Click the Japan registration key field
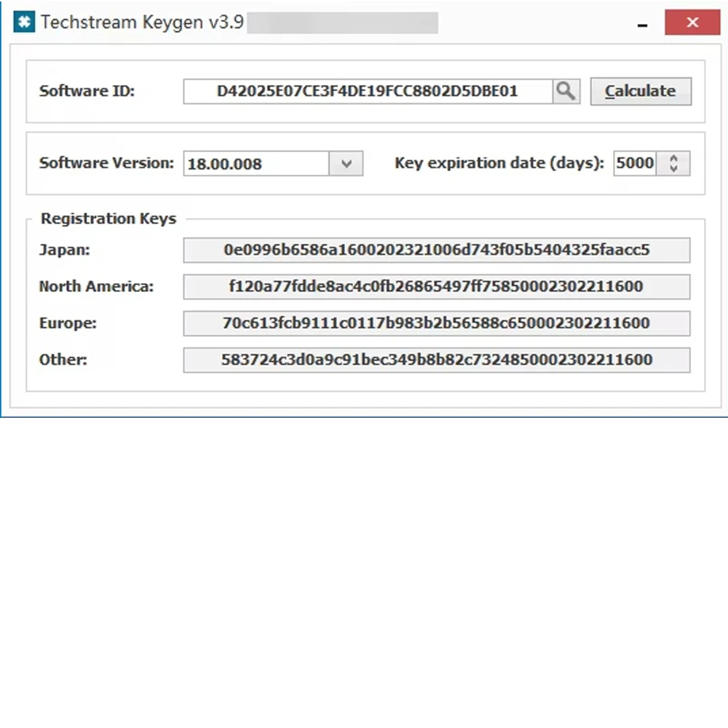The image size is (728, 728). 436,250
